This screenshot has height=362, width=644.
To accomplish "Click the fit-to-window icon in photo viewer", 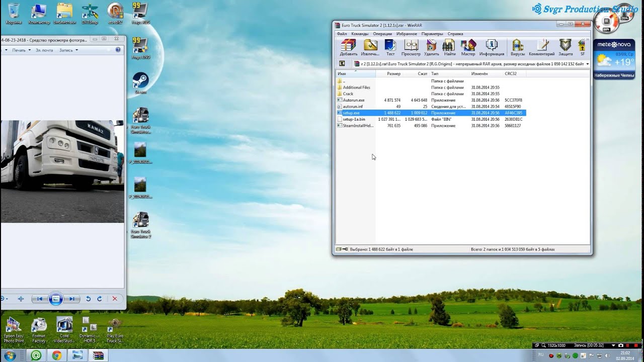I will click(21, 299).
